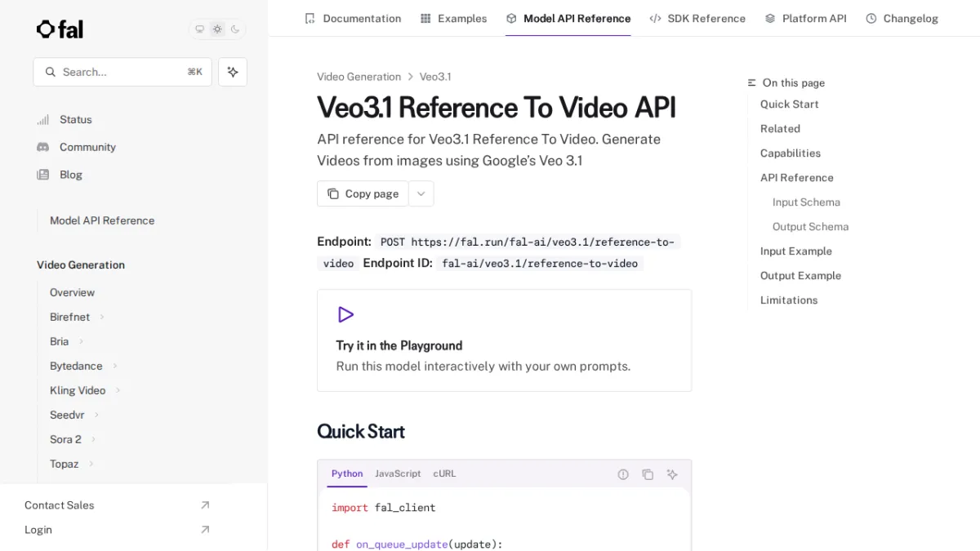
Task: Open the SDK Reference tab
Action: pyautogui.click(x=697, y=18)
